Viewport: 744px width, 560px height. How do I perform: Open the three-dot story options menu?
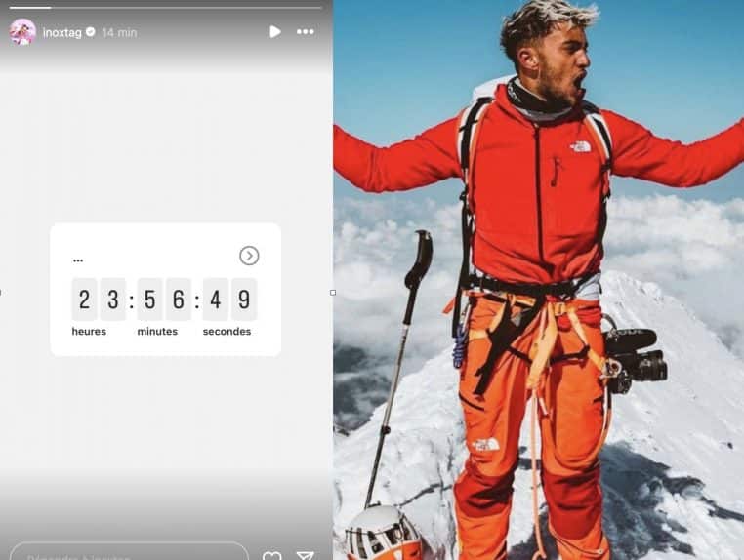(306, 32)
